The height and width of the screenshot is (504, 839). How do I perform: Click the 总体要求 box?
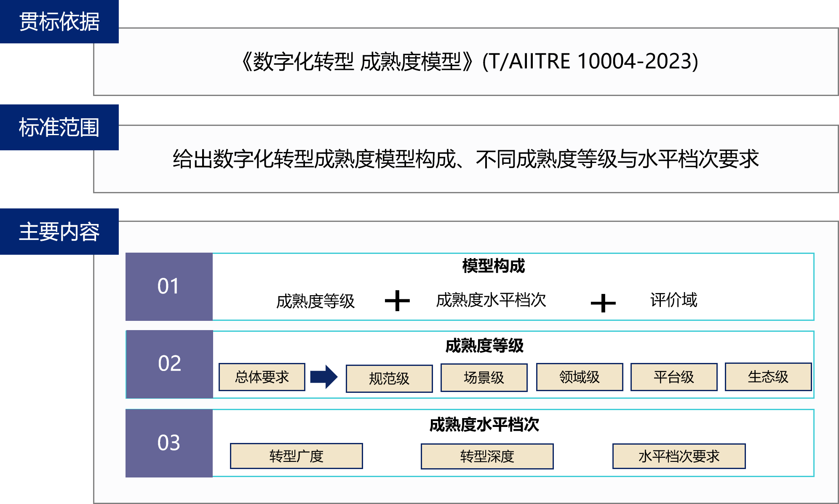262,377
